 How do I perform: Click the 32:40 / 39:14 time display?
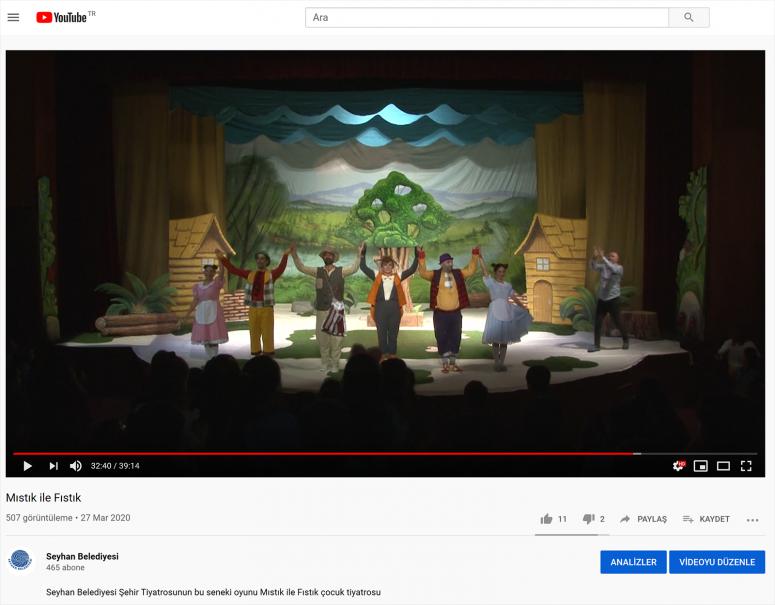click(115, 466)
